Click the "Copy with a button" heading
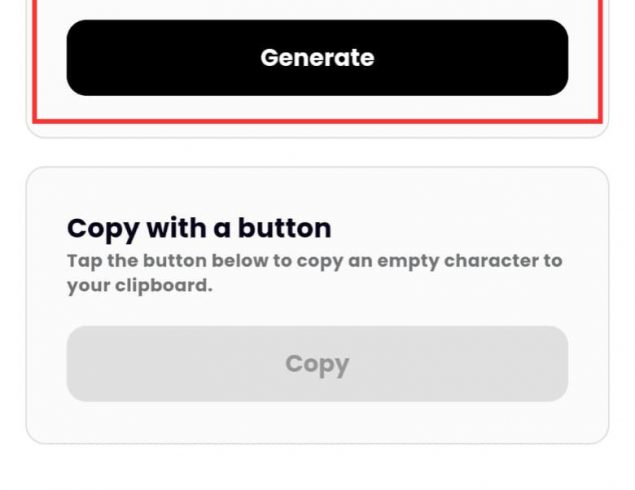Image resolution: width=635 pixels, height=490 pixels. 199,228
